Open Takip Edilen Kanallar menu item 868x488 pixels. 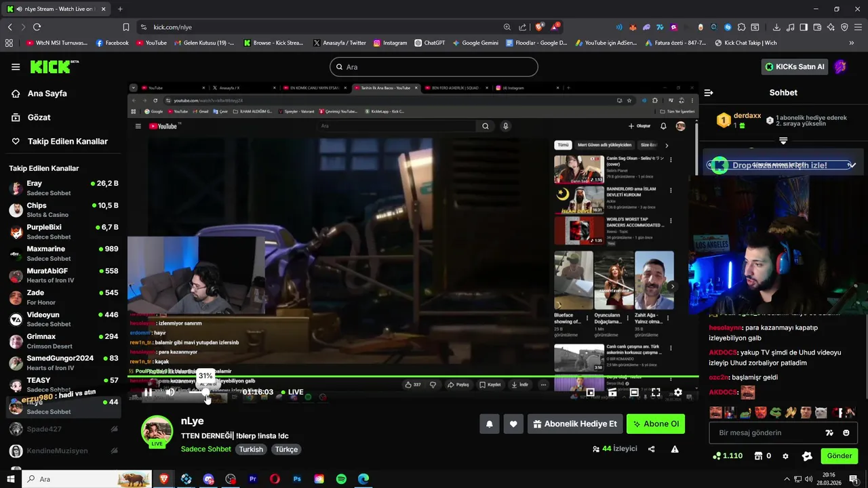coord(67,141)
